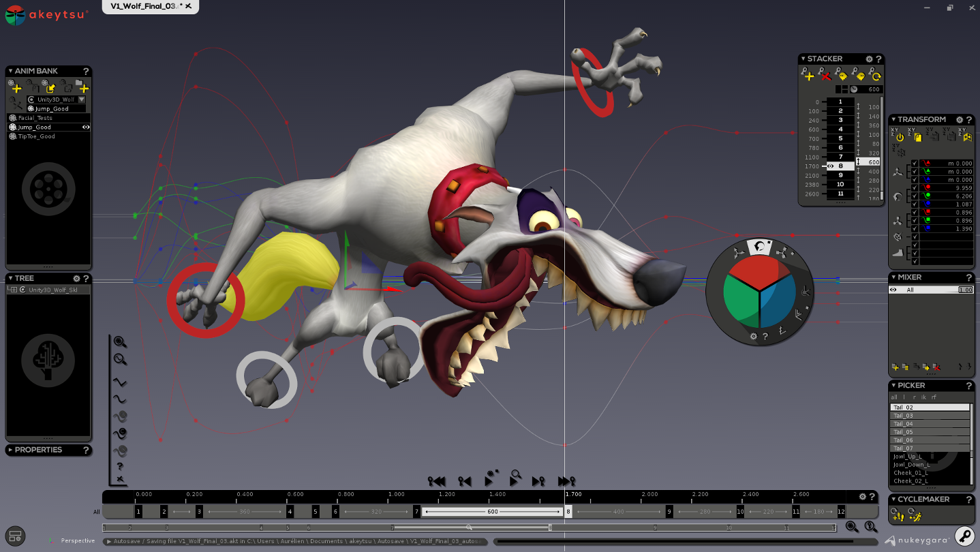
Task: Toggle visibility eye on Jump_Good animation
Action: coord(87,127)
